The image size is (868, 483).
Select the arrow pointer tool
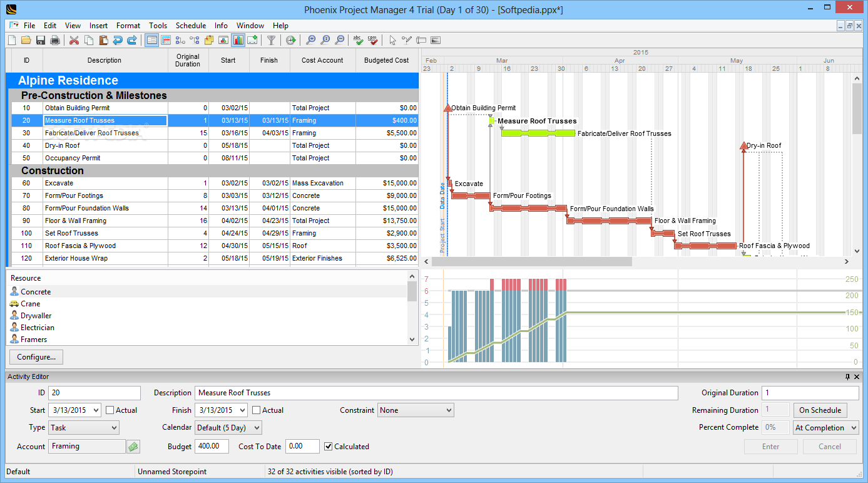(x=393, y=40)
